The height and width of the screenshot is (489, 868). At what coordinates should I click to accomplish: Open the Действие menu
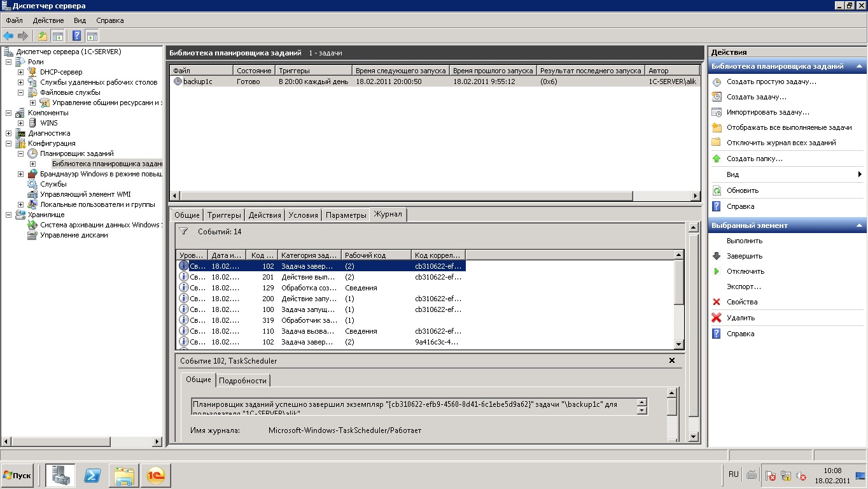pyautogui.click(x=48, y=20)
